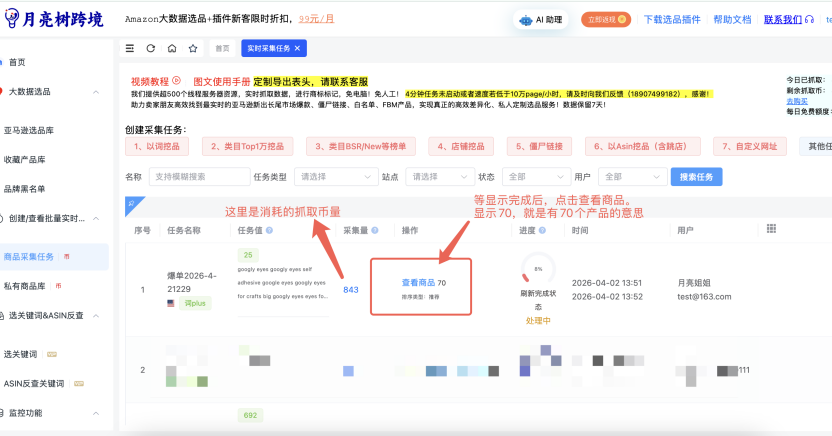This screenshot has width=832, height=436.
Task: Open the AI 助理 robot assistant
Action: point(540,19)
